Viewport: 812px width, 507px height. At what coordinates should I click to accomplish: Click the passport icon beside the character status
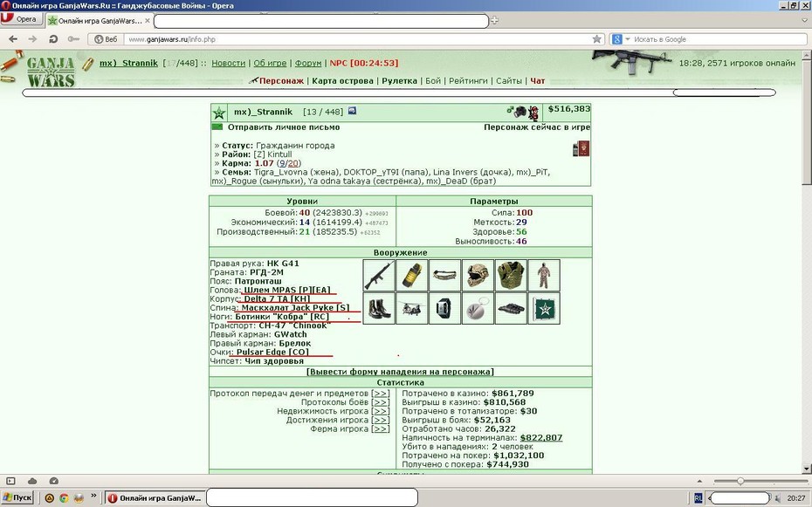coord(581,149)
